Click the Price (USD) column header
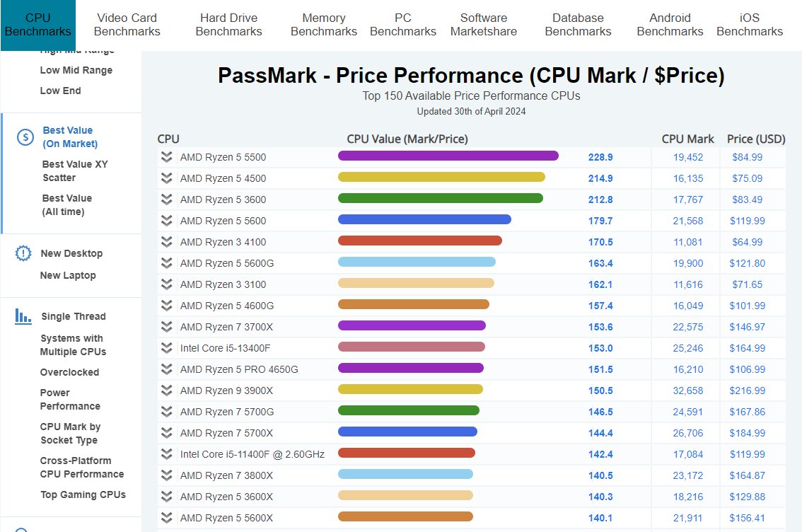Screen dimensions: 802x532 (756, 139)
